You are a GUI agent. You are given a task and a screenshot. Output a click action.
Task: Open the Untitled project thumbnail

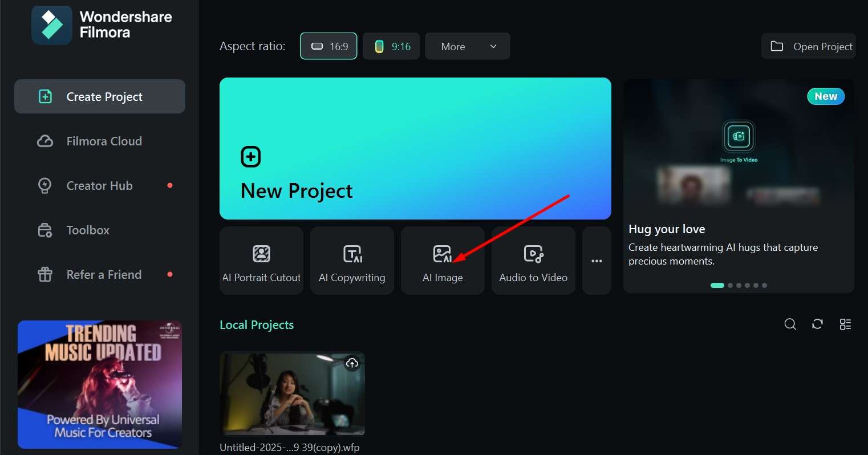(292, 394)
